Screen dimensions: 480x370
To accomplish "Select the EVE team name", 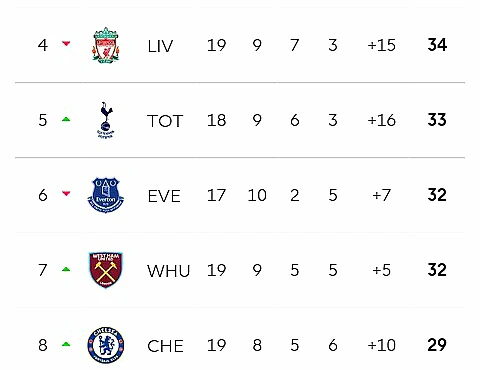I will (x=164, y=196).
